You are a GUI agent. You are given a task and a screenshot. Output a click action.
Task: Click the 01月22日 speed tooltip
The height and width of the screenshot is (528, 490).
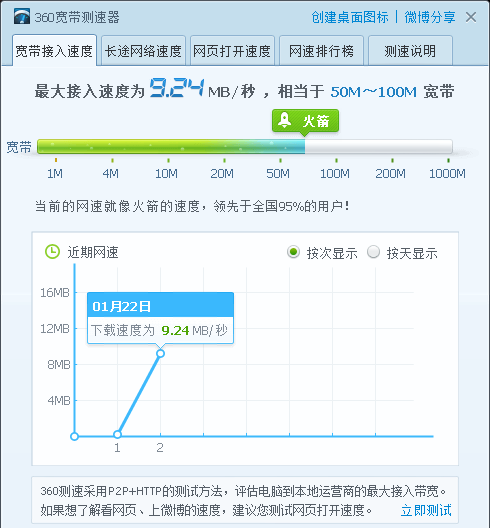click(160, 318)
